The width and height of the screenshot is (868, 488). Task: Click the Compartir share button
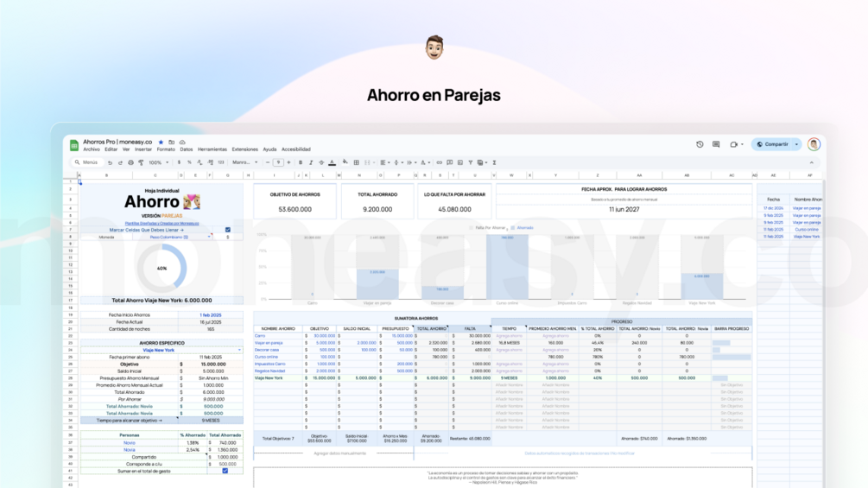[773, 144]
